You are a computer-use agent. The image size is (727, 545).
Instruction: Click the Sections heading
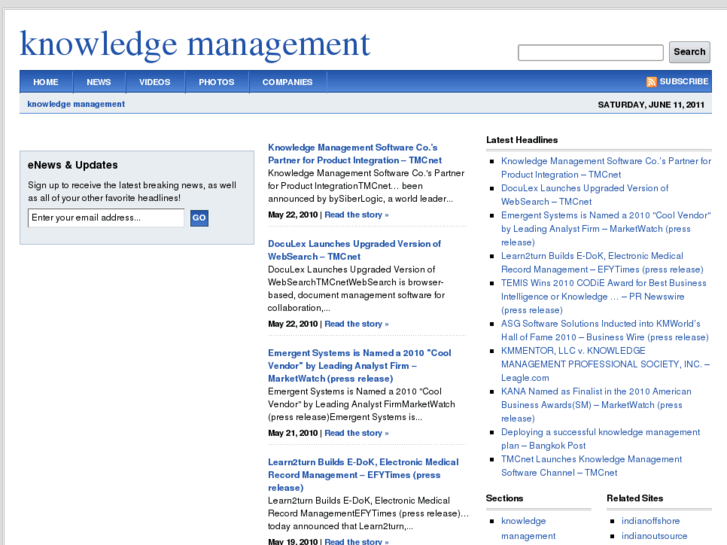click(x=504, y=498)
